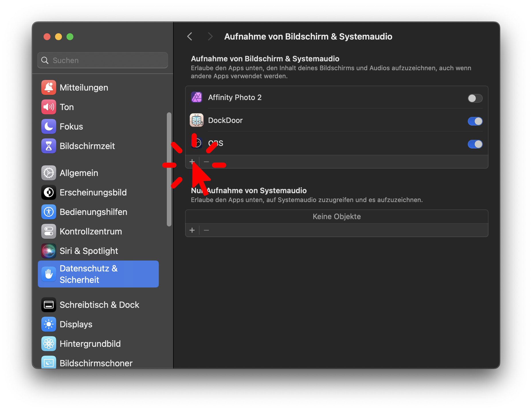Turn off the OBS recording toggle
Viewport: 532px width, 411px height.
coord(475,144)
